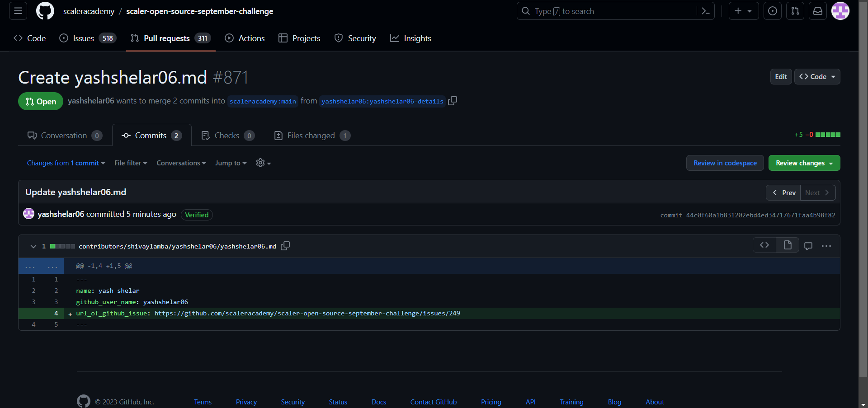
Task: Open the Jump to dropdown
Action: [x=231, y=163]
